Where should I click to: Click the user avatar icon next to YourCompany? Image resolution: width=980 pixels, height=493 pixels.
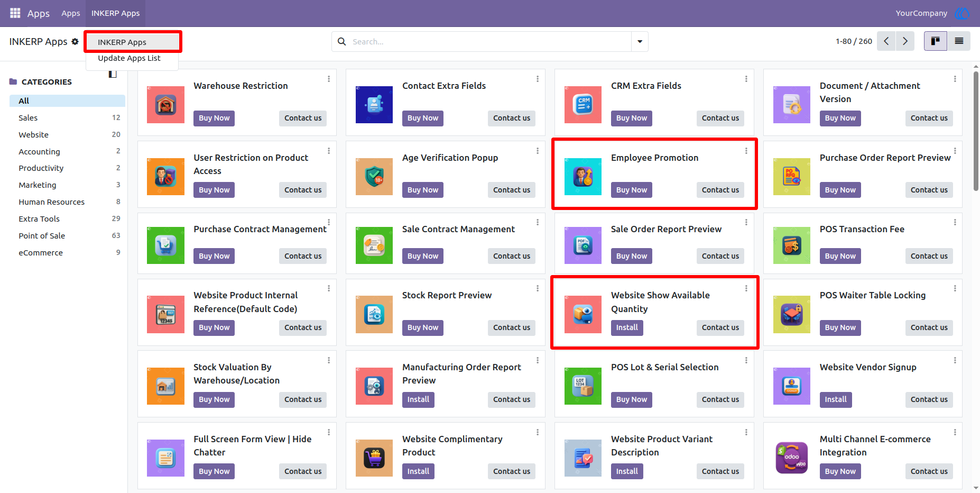963,13
